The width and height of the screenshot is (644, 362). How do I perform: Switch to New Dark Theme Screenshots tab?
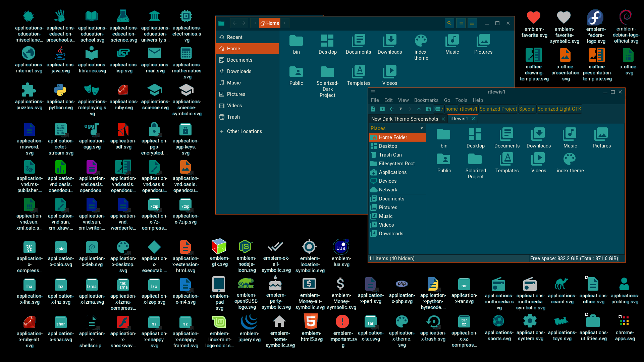click(405, 119)
